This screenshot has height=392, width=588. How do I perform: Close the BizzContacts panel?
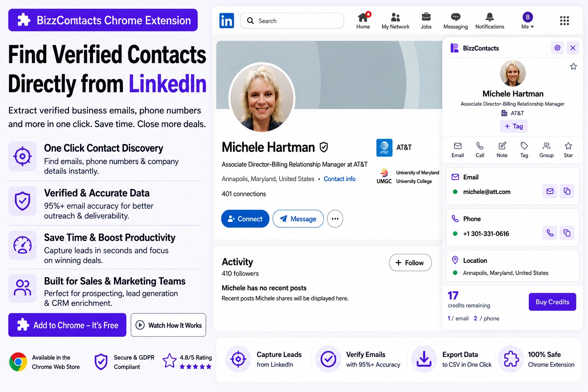pyautogui.click(x=573, y=48)
